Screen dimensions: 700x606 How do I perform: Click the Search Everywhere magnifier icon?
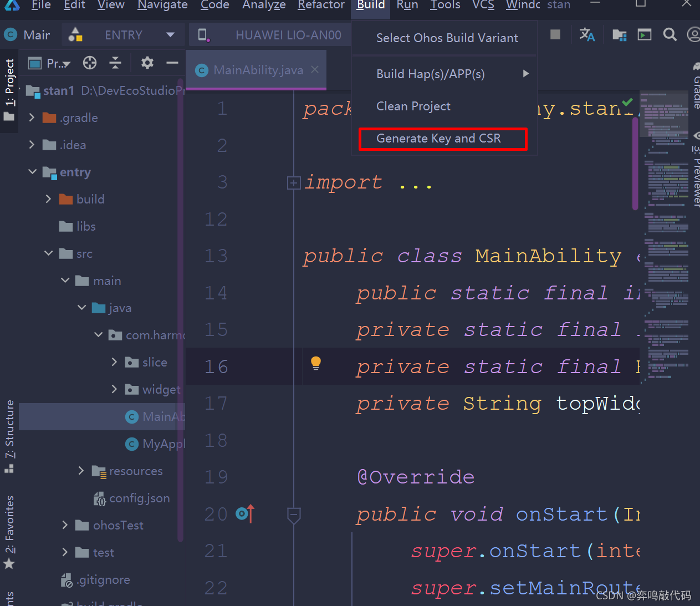coord(670,34)
